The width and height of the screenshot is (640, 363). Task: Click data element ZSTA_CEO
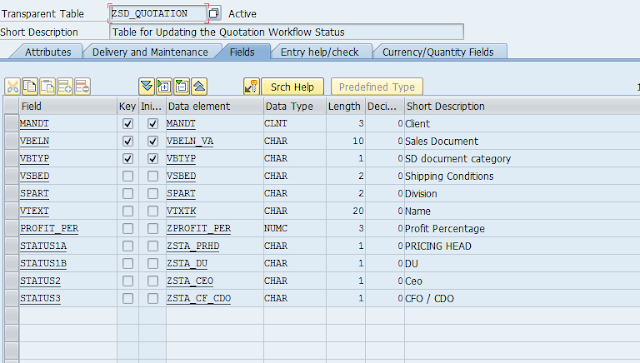point(190,281)
